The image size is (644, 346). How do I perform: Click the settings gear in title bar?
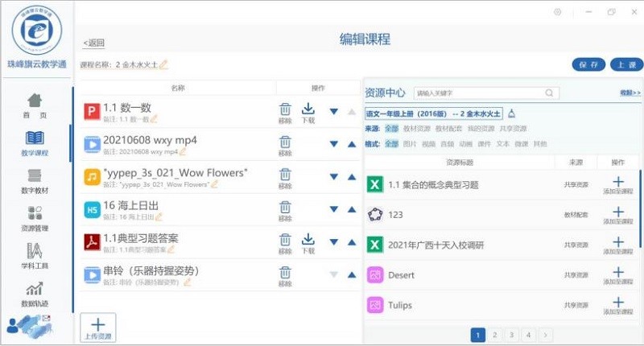[557, 12]
